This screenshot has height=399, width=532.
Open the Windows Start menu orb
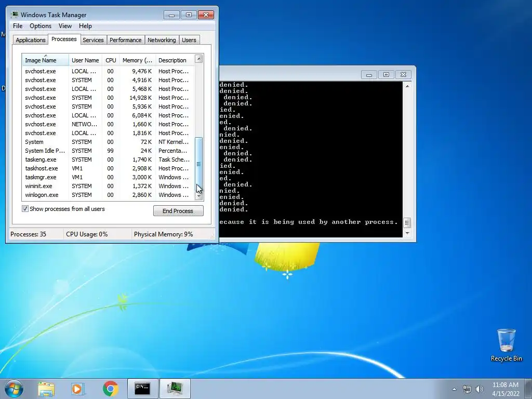click(14, 389)
